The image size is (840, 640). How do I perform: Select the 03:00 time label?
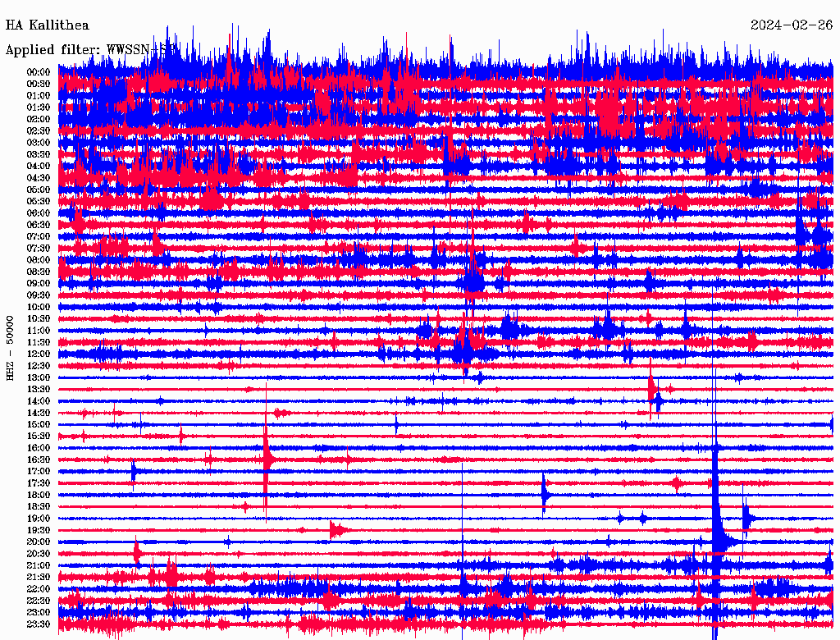click(x=39, y=143)
